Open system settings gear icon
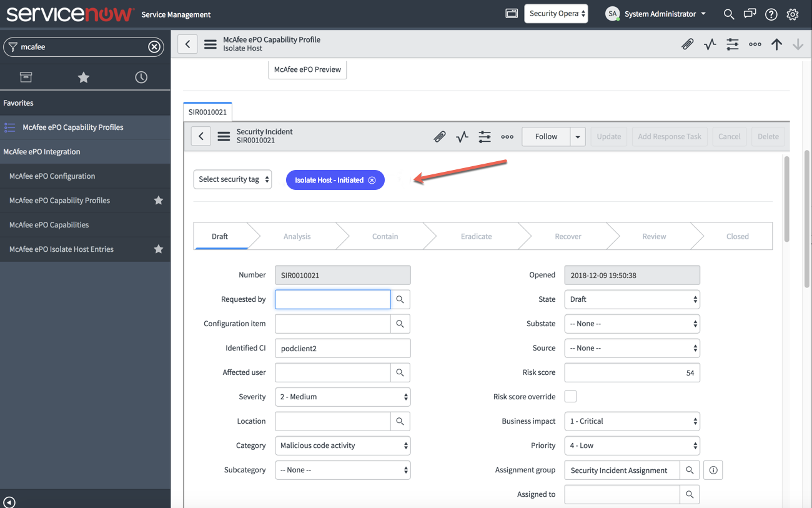The image size is (812, 508). pyautogui.click(x=793, y=14)
